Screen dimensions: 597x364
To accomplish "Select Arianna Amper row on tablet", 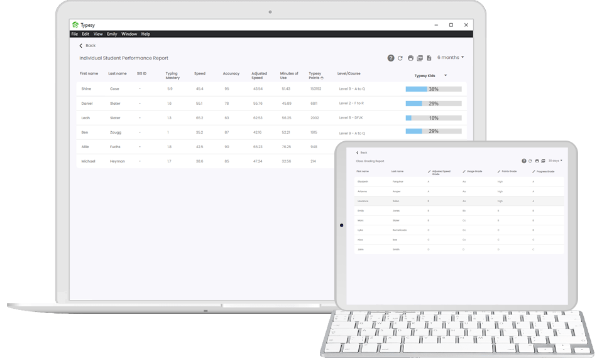I will click(x=459, y=191).
